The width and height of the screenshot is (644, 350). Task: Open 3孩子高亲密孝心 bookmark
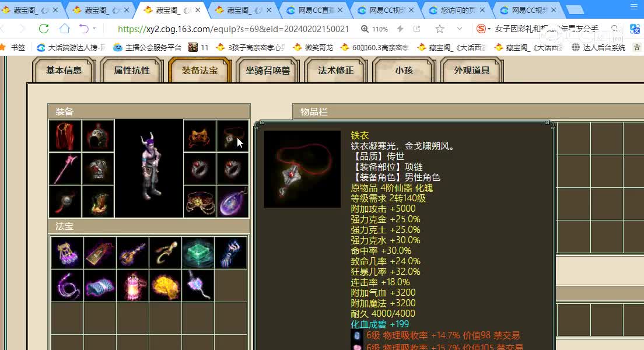[x=250, y=48]
